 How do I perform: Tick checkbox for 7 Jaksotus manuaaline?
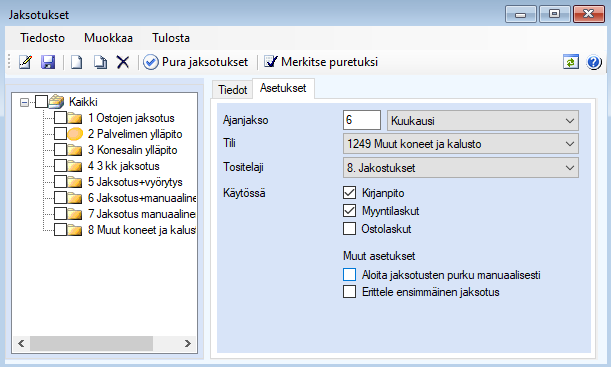coord(60,213)
